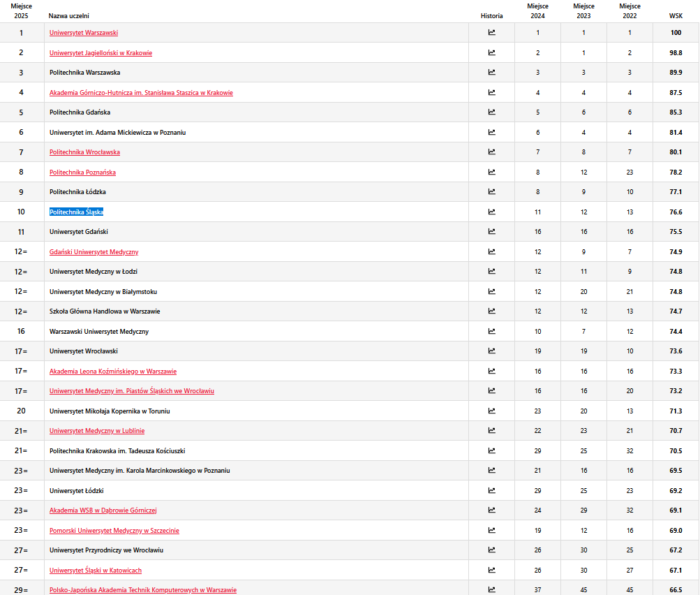
Task: Click the Miejsce 2025 column header
Action: 21,11
